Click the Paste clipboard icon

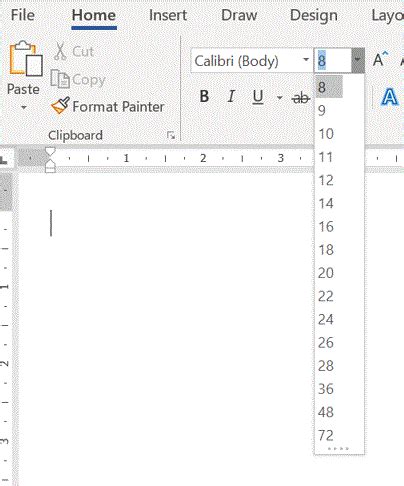pyautogui.click(x=26, y=59)
